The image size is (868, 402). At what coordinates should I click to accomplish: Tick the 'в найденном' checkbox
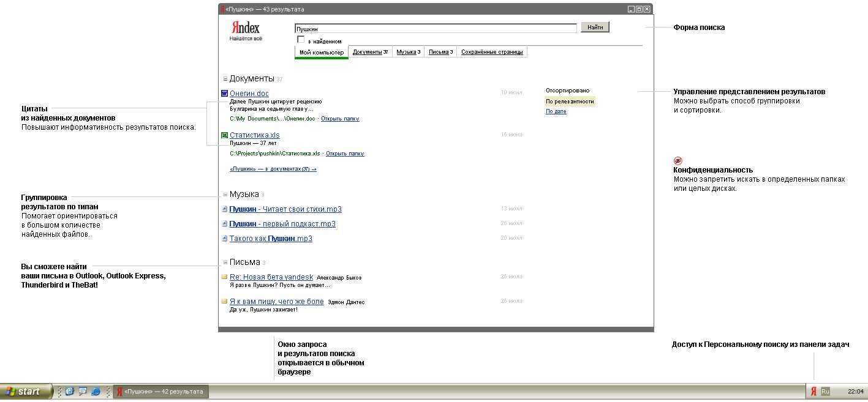point(301,40)
